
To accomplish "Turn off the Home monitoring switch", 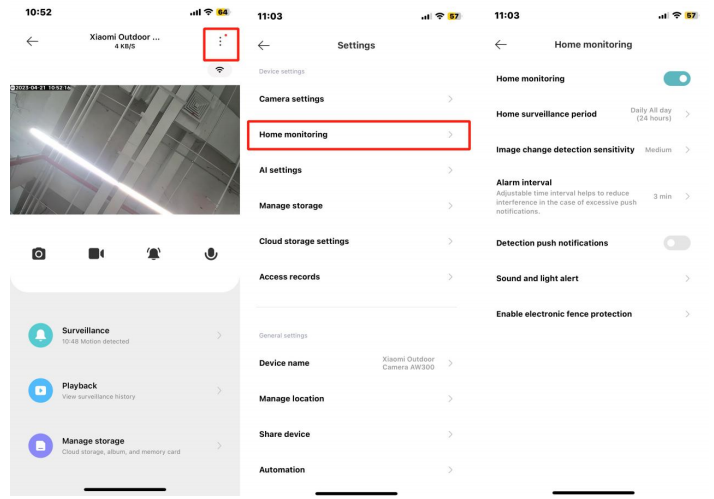I will coord(677,78).
